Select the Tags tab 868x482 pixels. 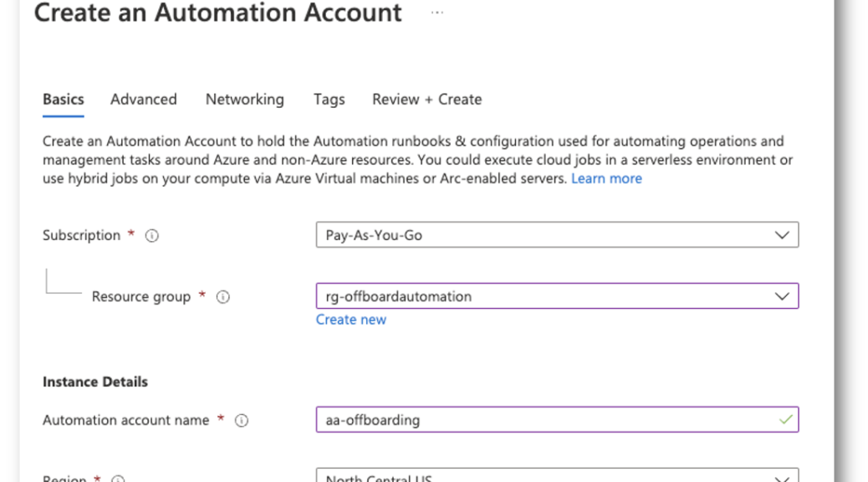tap(329, 100)
